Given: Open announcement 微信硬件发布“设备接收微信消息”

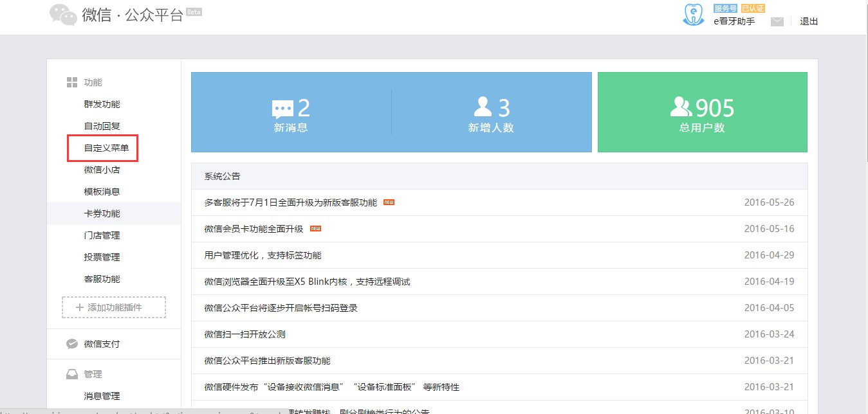Looking at the screenshot, I should point(331,387).
